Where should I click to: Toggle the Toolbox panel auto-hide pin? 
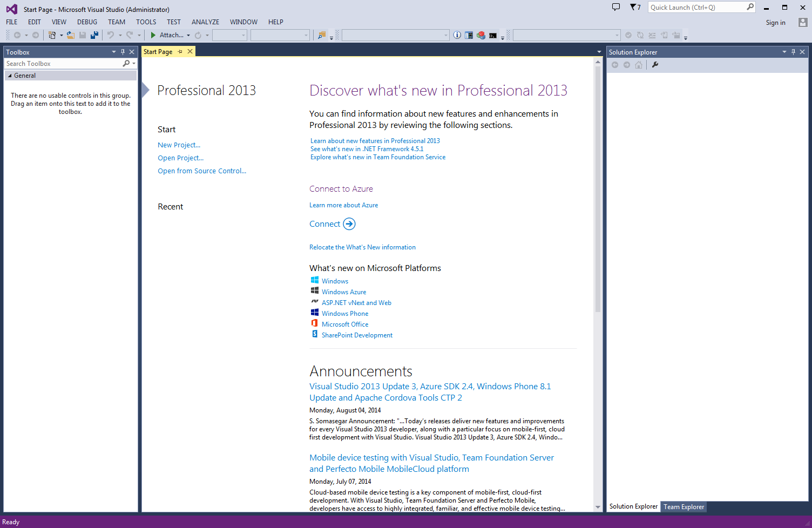(x=123, y=52)
